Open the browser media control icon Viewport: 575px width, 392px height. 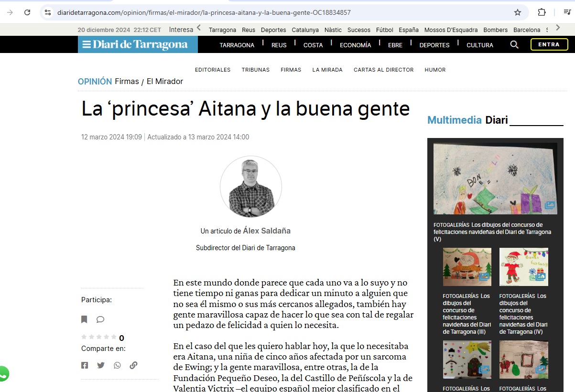(567, 12)
